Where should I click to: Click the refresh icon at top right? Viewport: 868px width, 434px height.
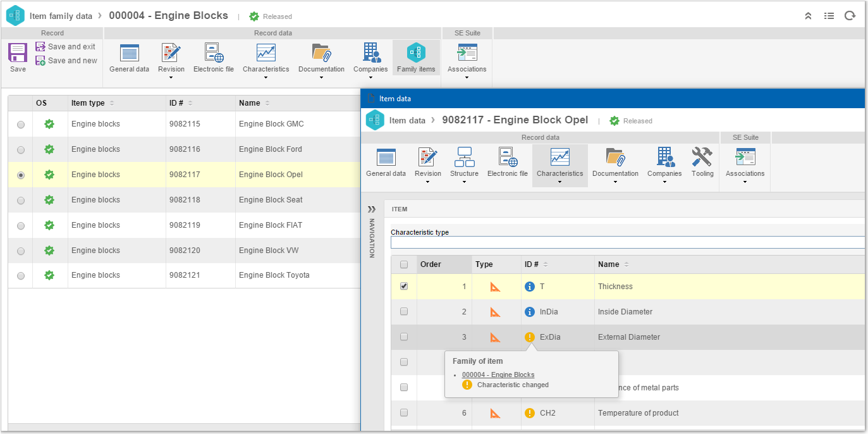coord(850,16)
